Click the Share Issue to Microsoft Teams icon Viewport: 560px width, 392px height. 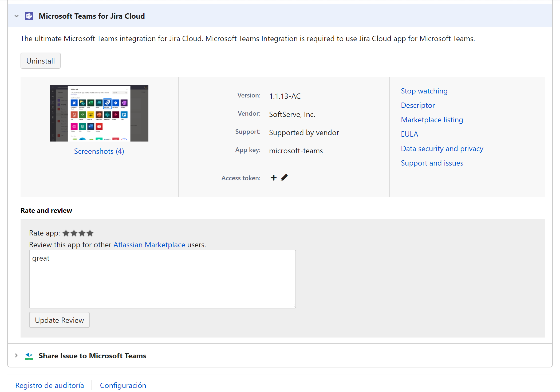point(29,356)
